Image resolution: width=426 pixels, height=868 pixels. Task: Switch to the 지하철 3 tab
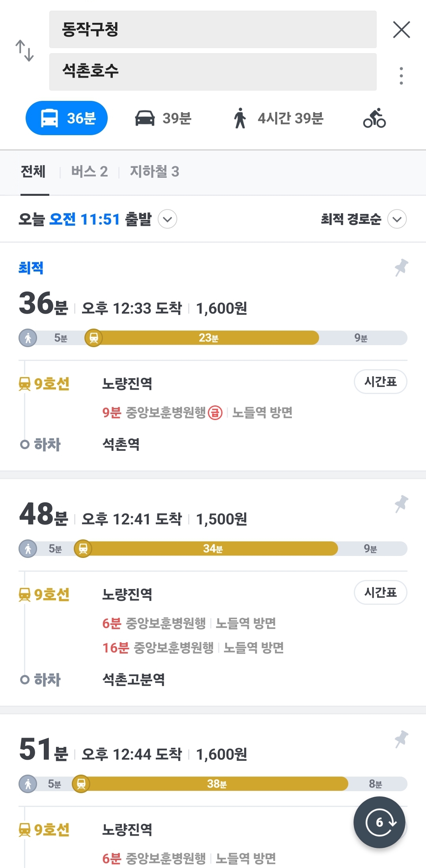click(x=154, y=172)
